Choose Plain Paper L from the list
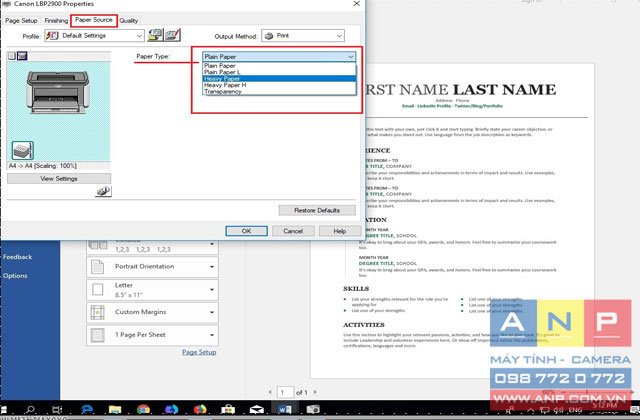Image resolution: width=640 pixels, height=420 pixels. [x=279, y=72]
